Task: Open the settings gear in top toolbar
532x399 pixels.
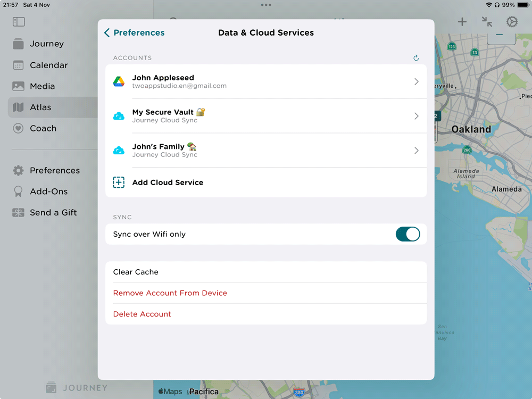Action: (512, 21)
